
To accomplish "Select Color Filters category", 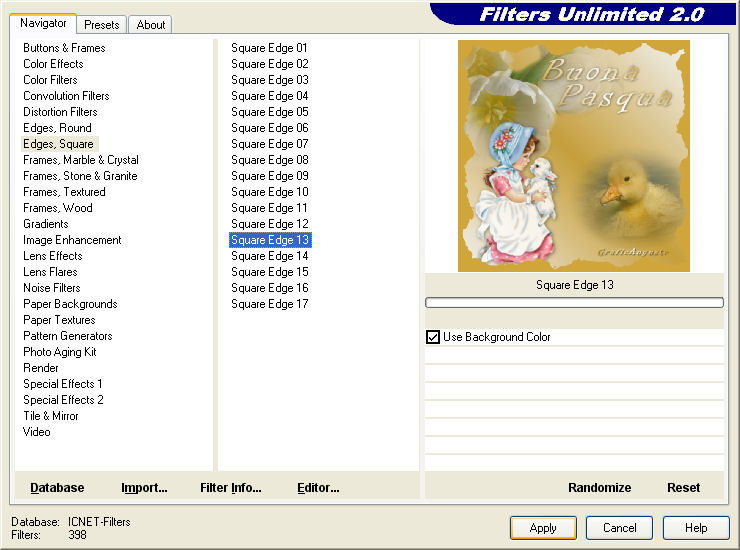I will point(50,80).
